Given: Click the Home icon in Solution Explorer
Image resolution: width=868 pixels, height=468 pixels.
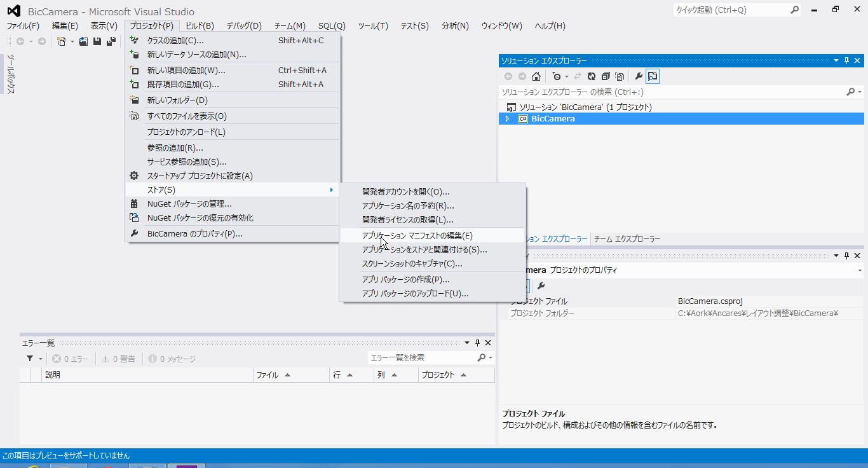Looking at the screenshot, I should pos(536,76).
